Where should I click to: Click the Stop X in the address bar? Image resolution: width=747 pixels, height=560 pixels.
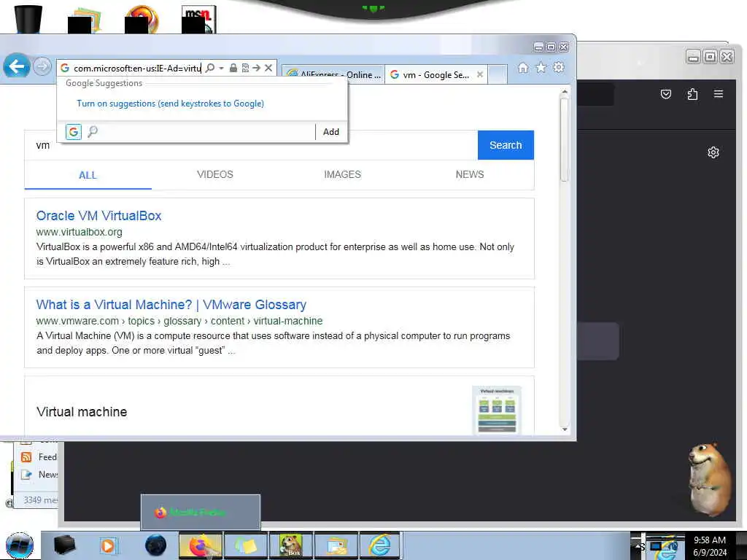(268, 68)
